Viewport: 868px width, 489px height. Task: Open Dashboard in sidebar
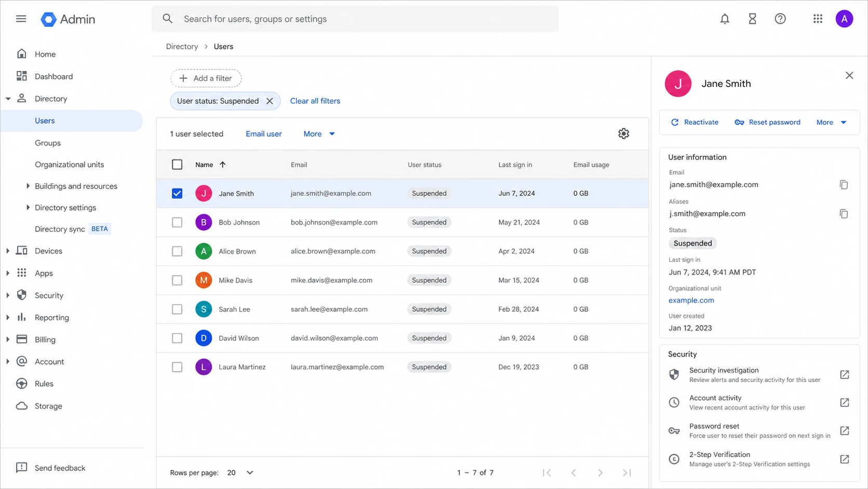(x=53, y=76)
